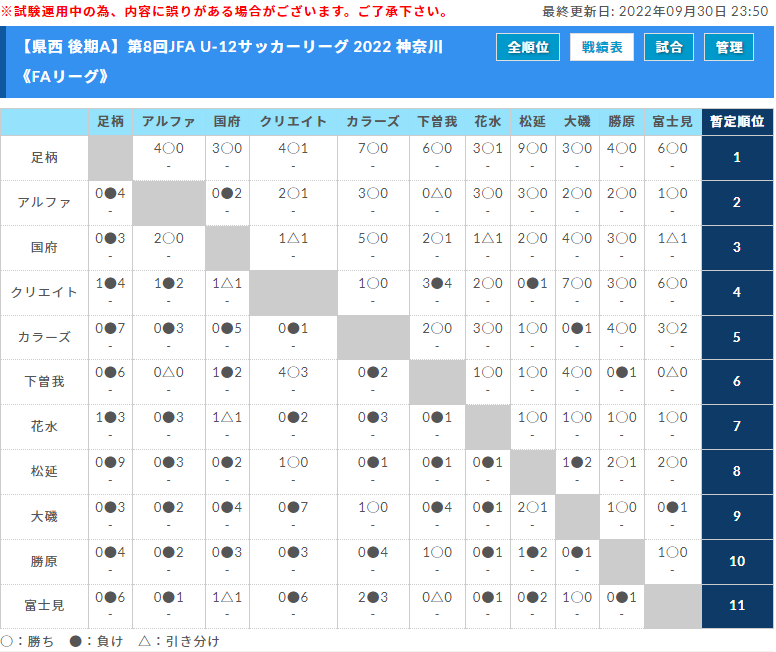Click 富士見 vs カラーズ score 2●3
Screen dimensions: 776x652
(x=373, y=598)
